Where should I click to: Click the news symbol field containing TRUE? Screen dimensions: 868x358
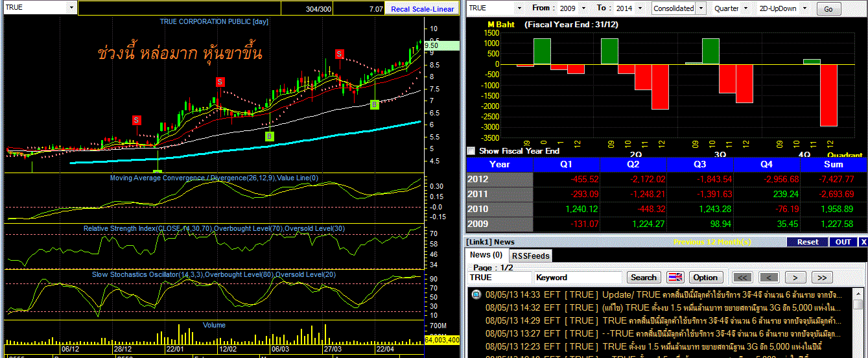pos(500,278)
